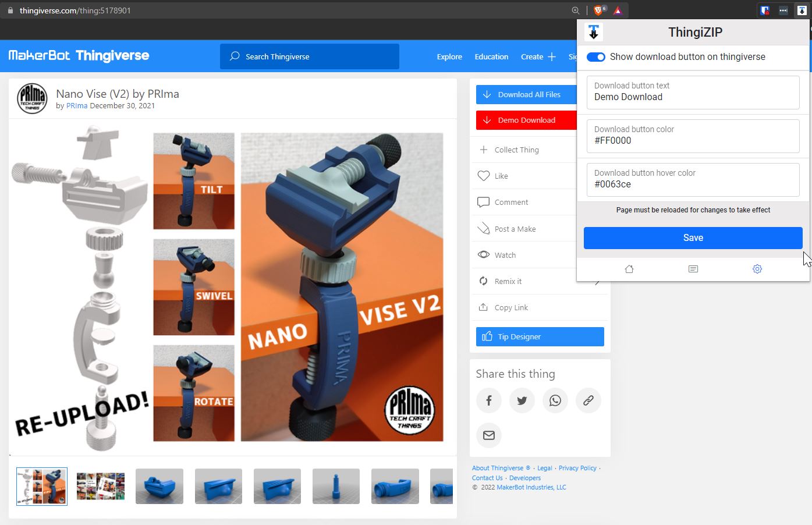Click the red Demo Download button
Viewport: 812px width, 525px height.
pyautogui.click(x=526, y=120)
